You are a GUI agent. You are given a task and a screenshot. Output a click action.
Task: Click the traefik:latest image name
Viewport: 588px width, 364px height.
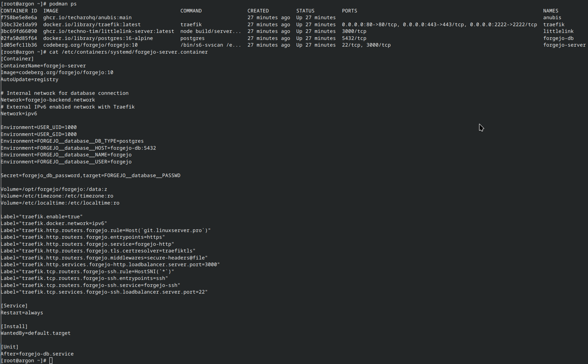tap(92, 25)
